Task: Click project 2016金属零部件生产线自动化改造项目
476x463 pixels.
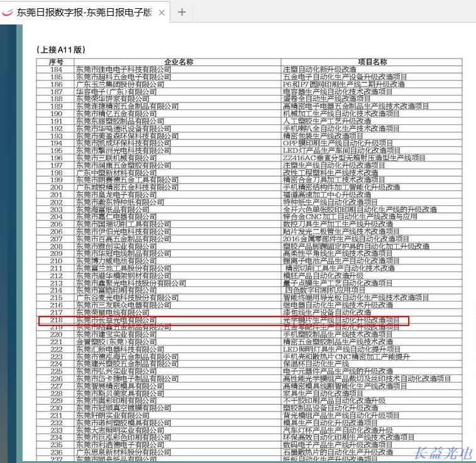Action: pos(346,239)
